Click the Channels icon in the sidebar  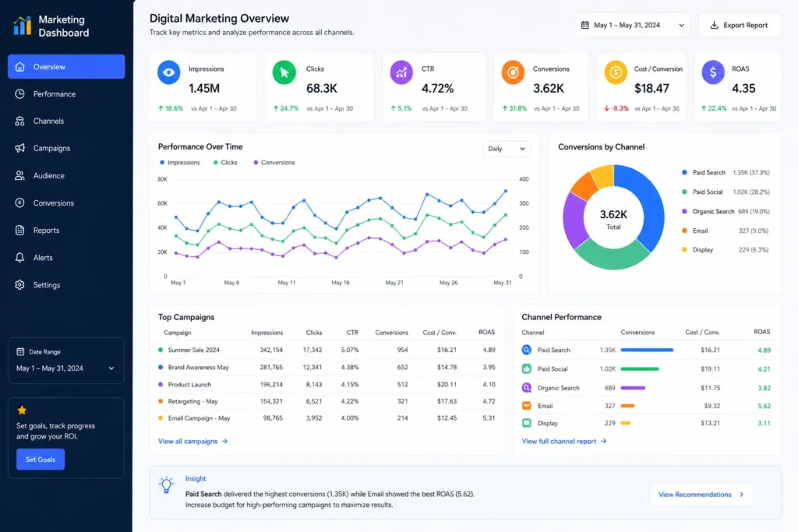(x=19, y=121)
